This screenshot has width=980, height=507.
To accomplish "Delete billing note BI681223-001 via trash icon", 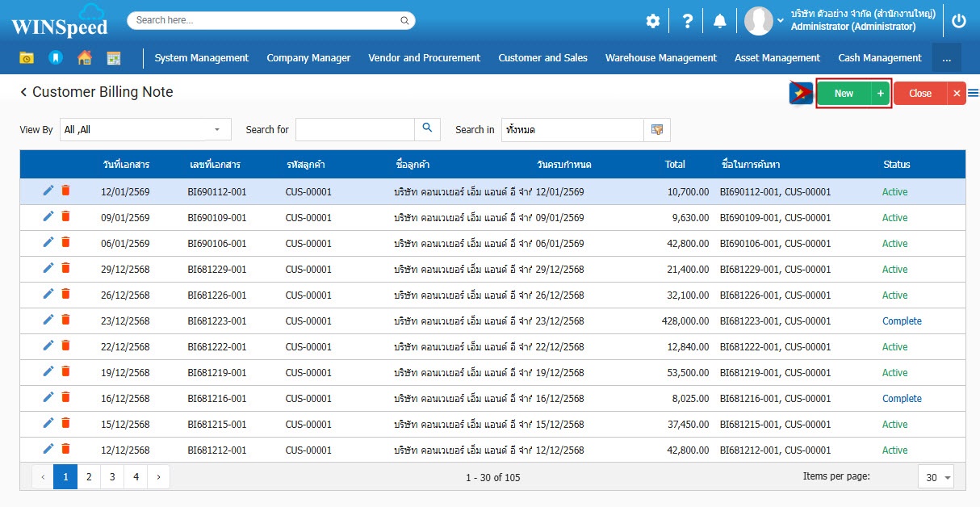I will pyautogui.click(x=65, y=321).
